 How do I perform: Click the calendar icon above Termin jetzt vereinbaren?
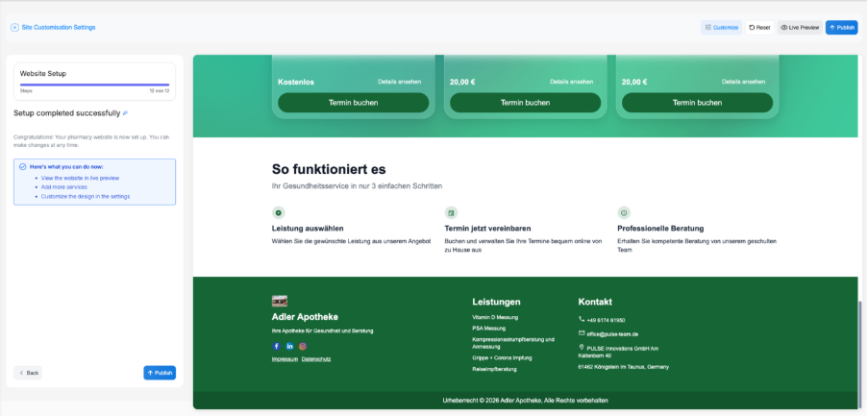pyautogui.click(x=451, y=213)
